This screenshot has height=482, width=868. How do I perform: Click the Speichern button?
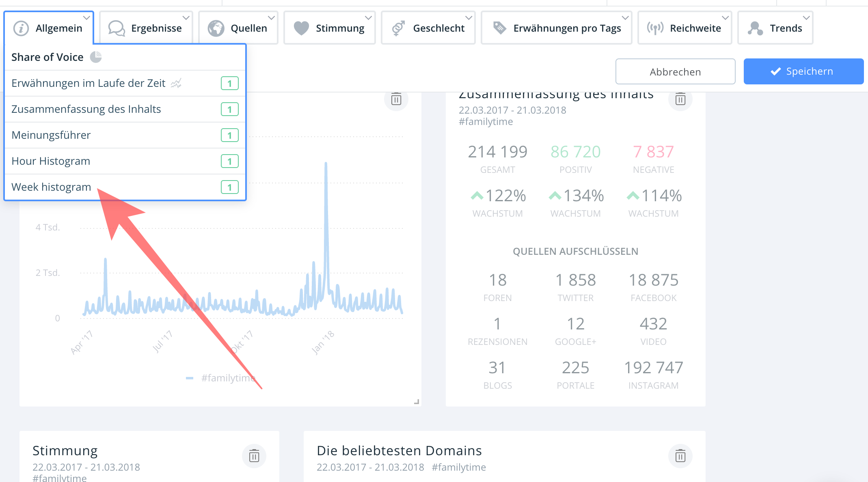(803, 71)
